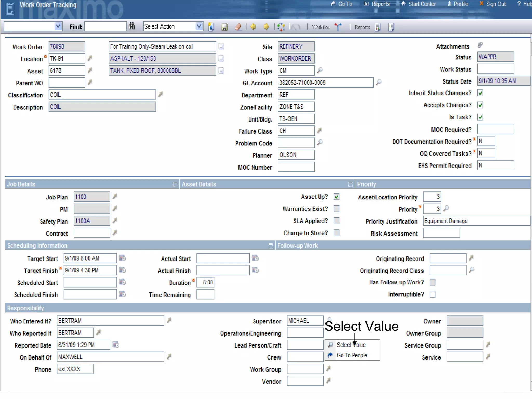Toggle the Warranties Exist? checkbox
Image resolution: width=532 pixels, height=399 pixels.
(336, 209)
